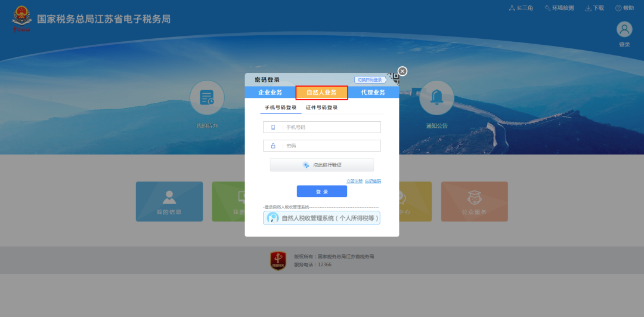The height and width of the screenshot is (317, 644).
Task: Select the 企业业务 tab
Action: tap(270, 93)
